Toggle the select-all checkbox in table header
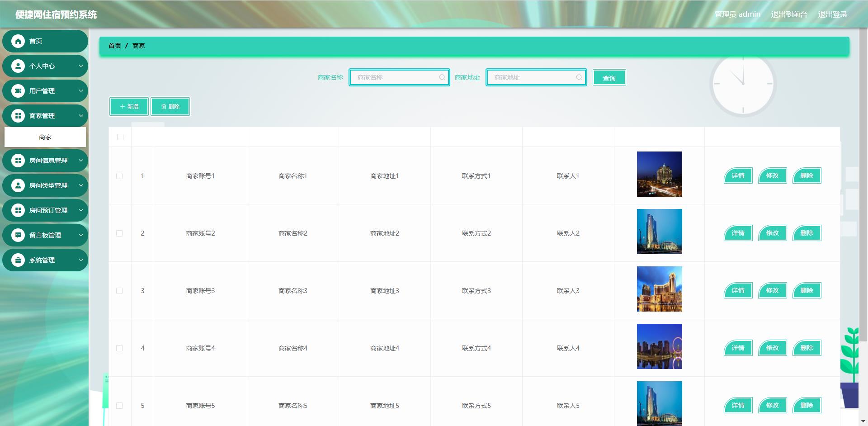868x426 pixels. pyautogui.click(x=120, y=137)
